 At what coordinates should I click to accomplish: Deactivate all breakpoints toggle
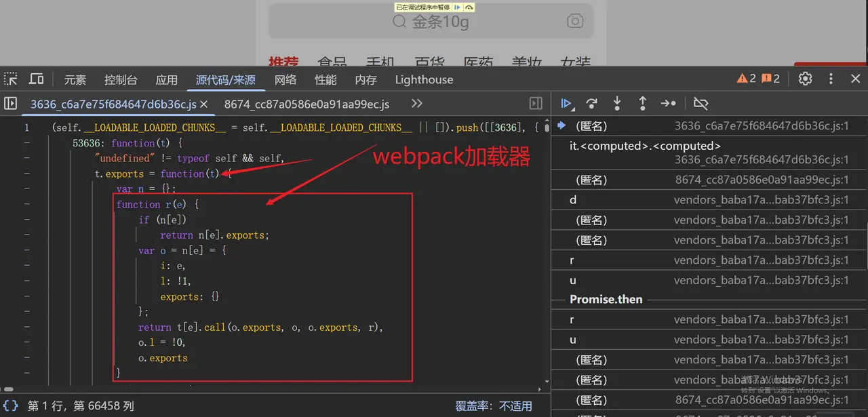click(x=701, y=104)
